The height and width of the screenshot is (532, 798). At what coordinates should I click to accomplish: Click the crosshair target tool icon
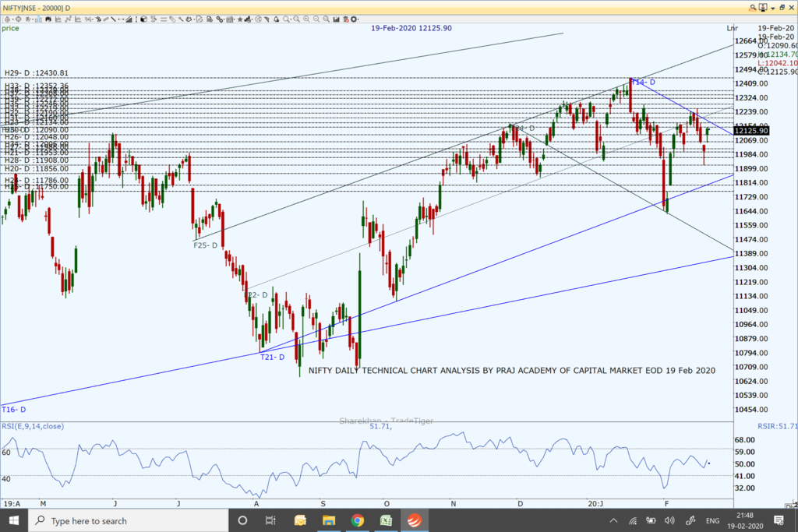click(19, 19)
